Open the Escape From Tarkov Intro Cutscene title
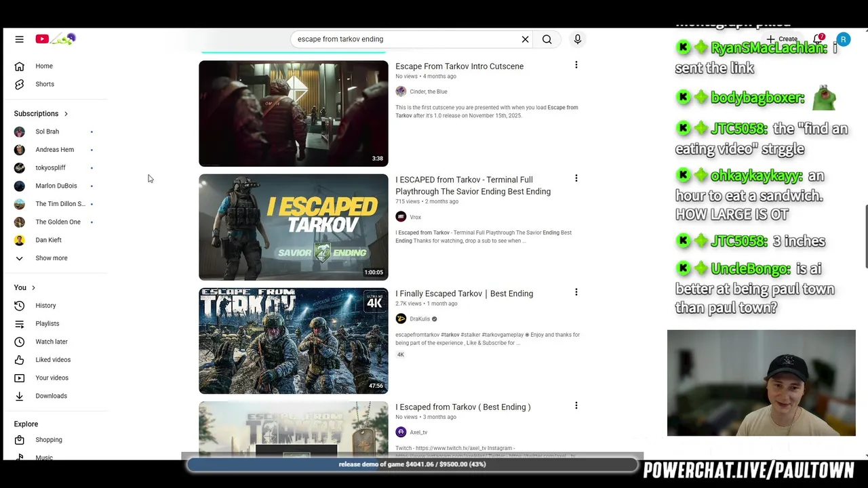The height and width of the screenshot is (488, 868). (460, 66)
